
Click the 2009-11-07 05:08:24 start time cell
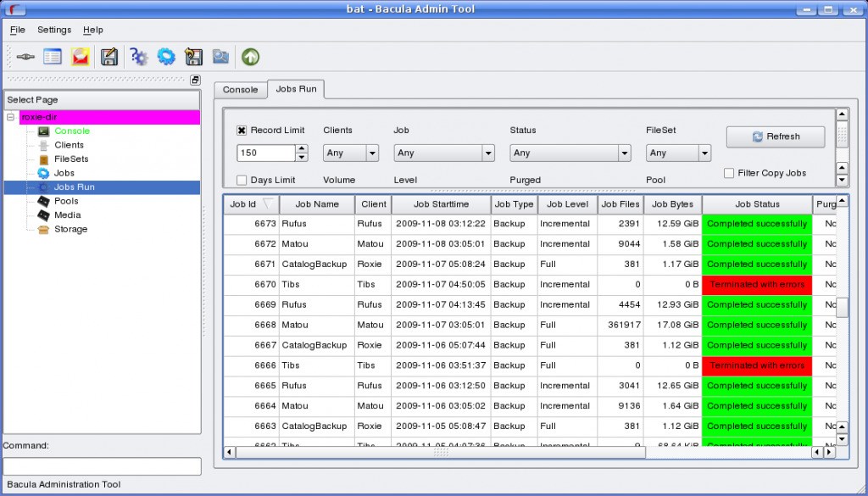pyautogui.click(x=441, y=264)
